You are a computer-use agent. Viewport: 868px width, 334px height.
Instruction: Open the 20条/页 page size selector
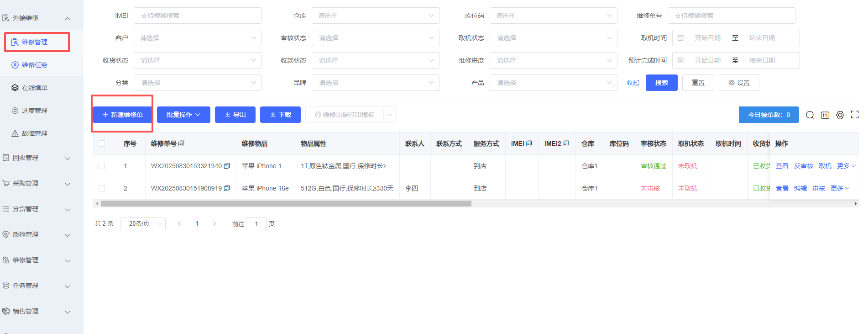[143, 224]
